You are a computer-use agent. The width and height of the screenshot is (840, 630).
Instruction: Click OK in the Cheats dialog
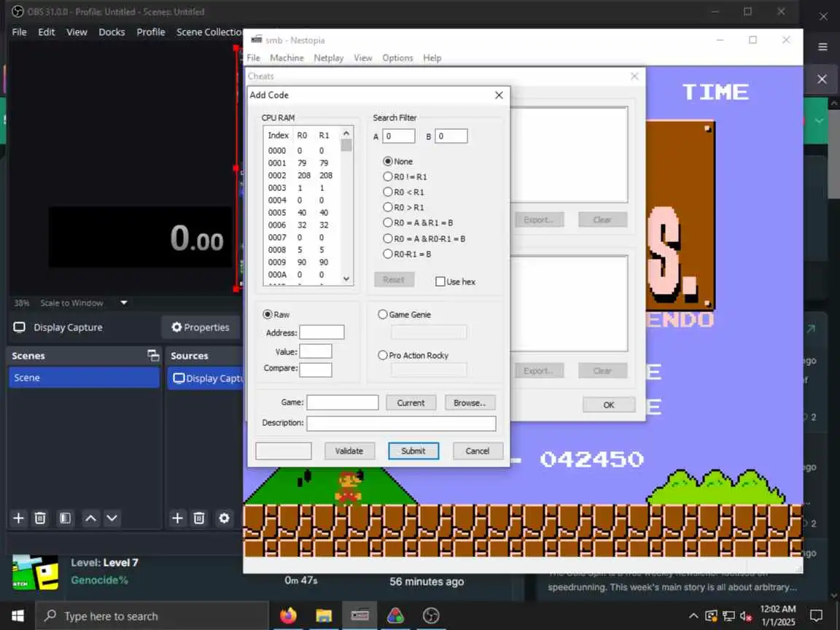tap(609, 405)
